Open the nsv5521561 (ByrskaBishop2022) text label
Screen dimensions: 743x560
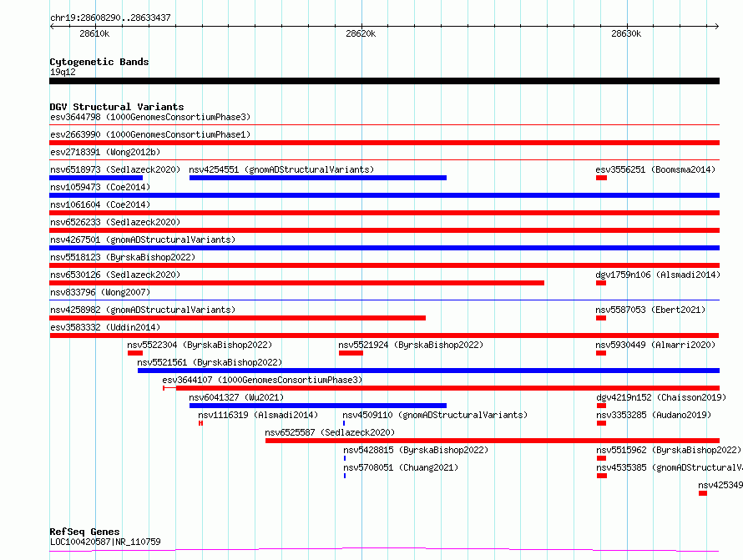click(210, 362)
